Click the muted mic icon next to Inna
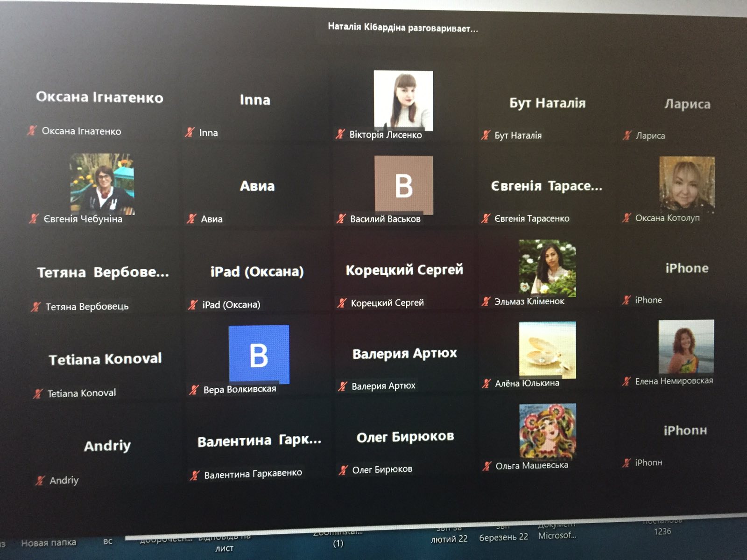The height and width of the screenshot is (560, 747). (x=190, y=133)
